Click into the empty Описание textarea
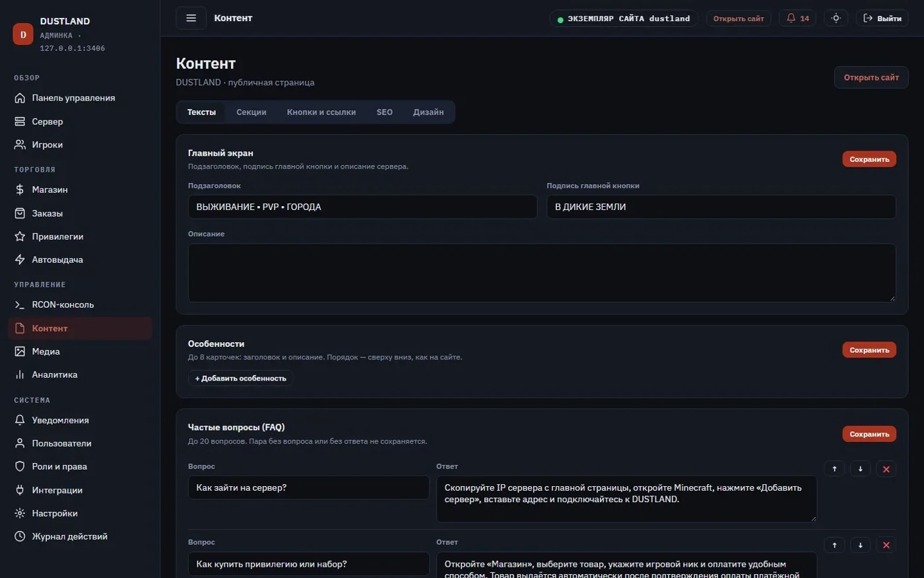This screenshot has width=924, height=578. click(x=542, y=273)
